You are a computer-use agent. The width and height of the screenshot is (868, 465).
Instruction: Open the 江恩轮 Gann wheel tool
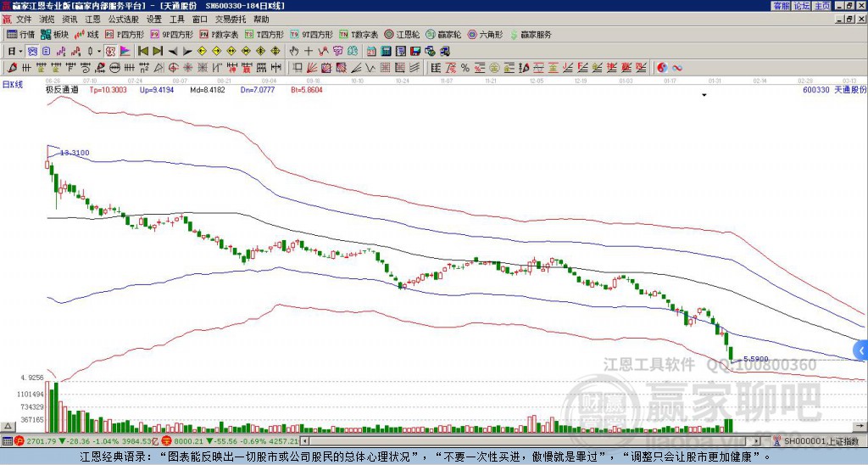(403, 34)
